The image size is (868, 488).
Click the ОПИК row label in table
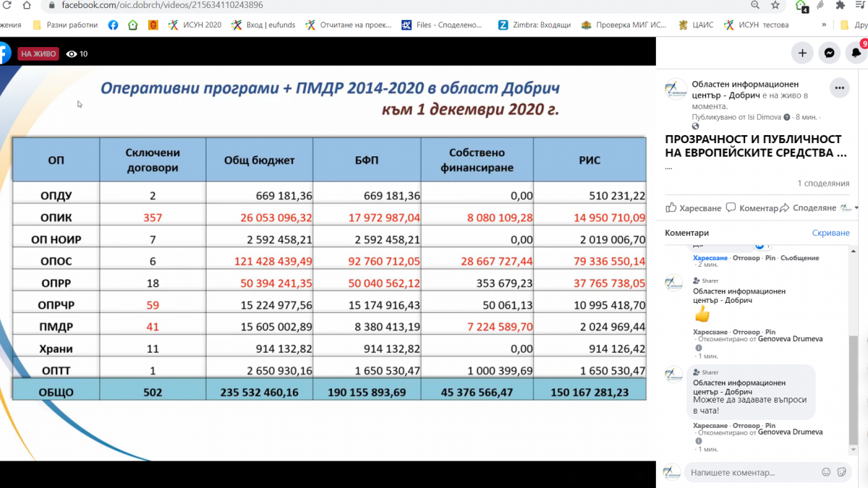coord(56,217)
